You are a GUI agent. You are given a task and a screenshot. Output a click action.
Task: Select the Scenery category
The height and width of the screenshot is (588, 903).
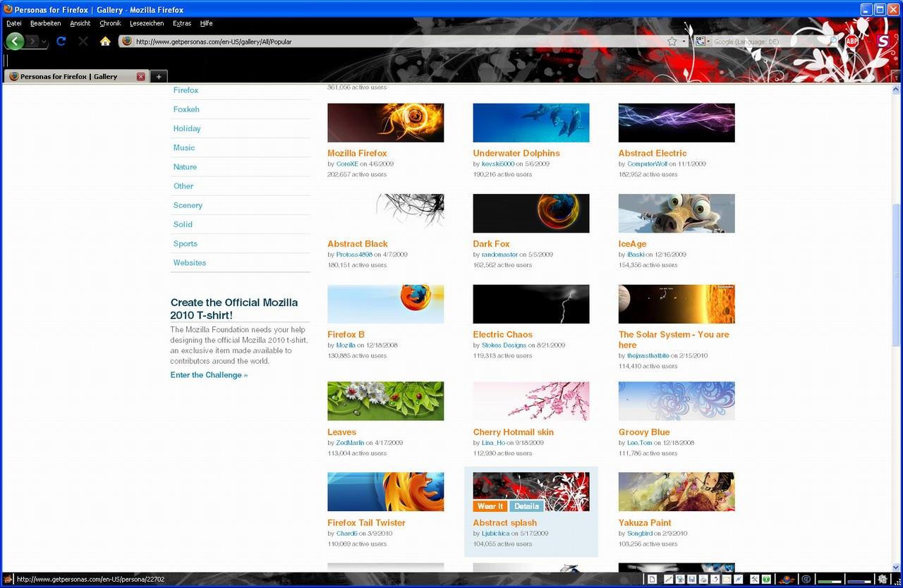point(188,205)
